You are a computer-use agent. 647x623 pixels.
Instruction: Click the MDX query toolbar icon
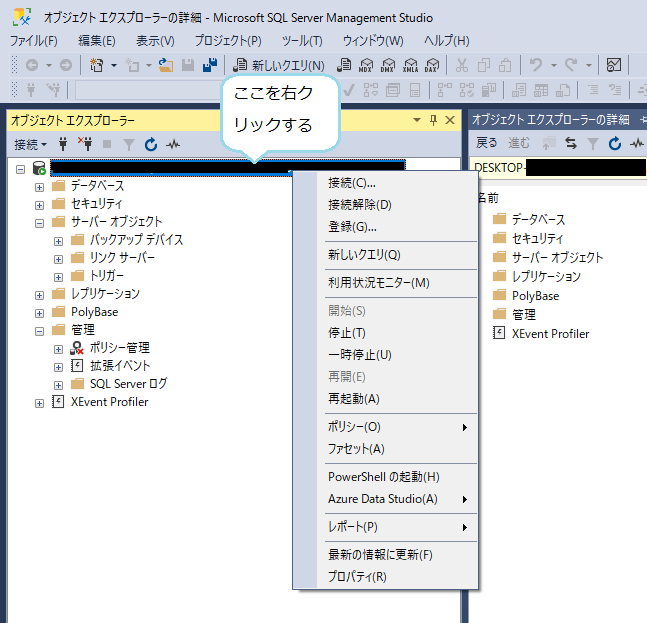[x=366, y=65]
